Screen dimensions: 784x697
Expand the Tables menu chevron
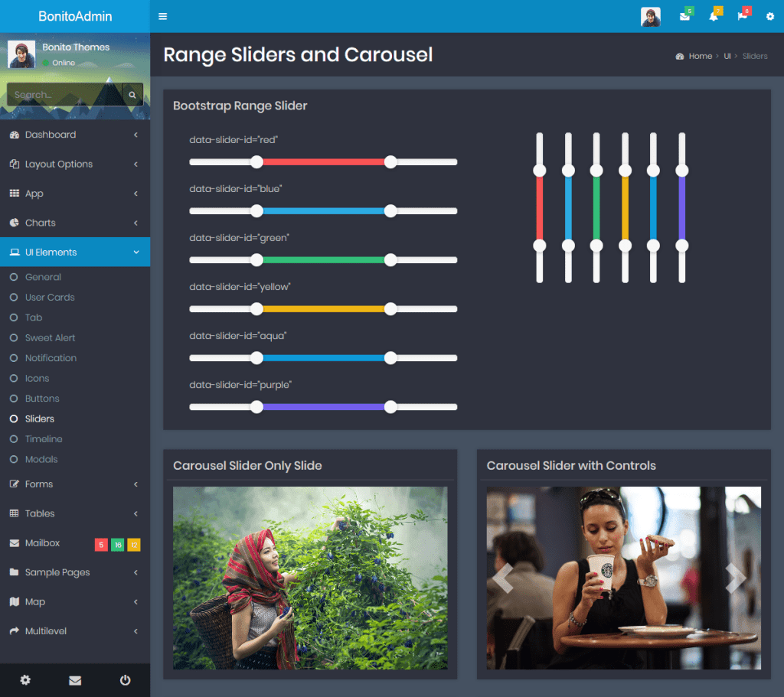click(136, 513)
